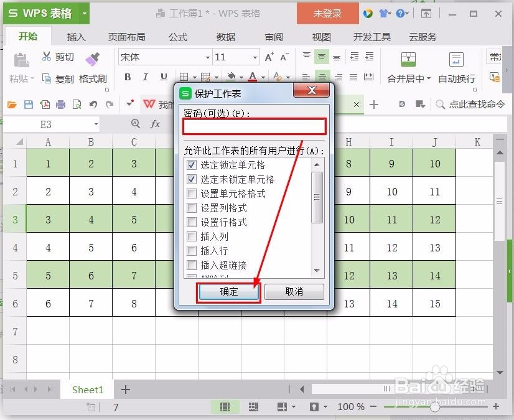Enable 插入超链接 checkbox

pyautogui.click(x=192, y=265)
